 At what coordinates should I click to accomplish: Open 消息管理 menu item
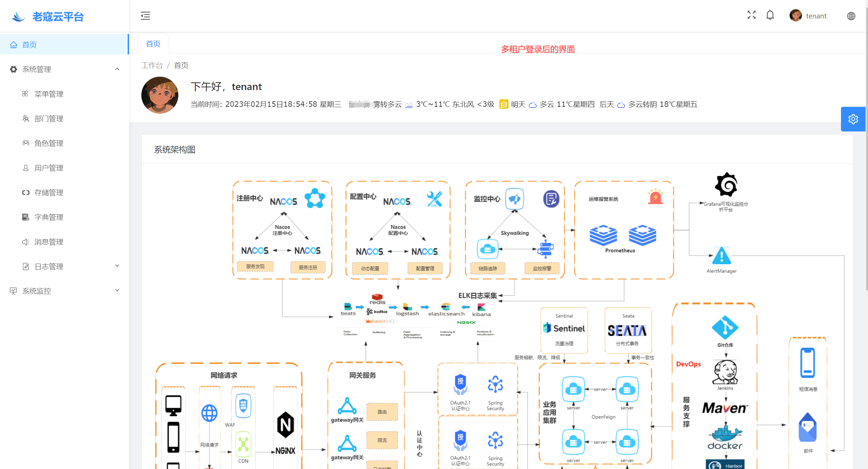click(49, 242)
